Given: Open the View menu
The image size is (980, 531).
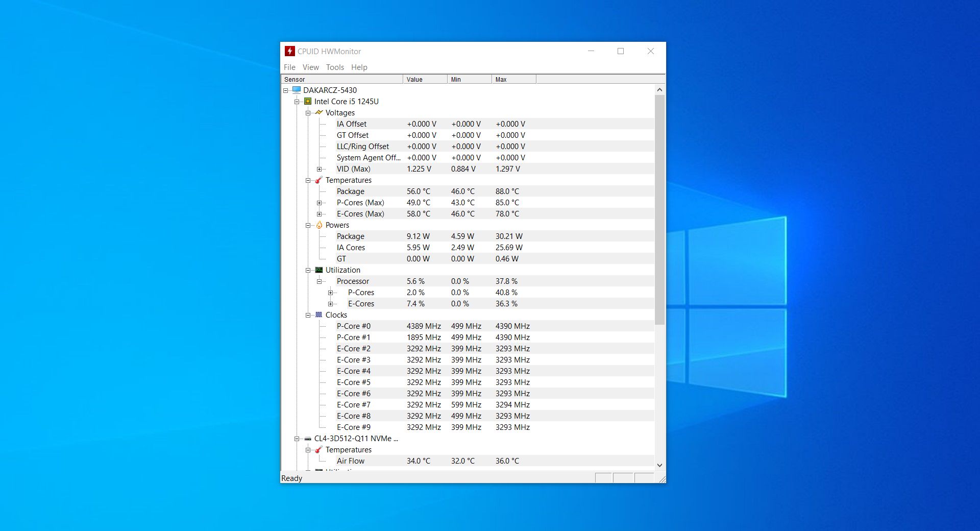Looking at the screenshot, I should [x=310, y=67].
